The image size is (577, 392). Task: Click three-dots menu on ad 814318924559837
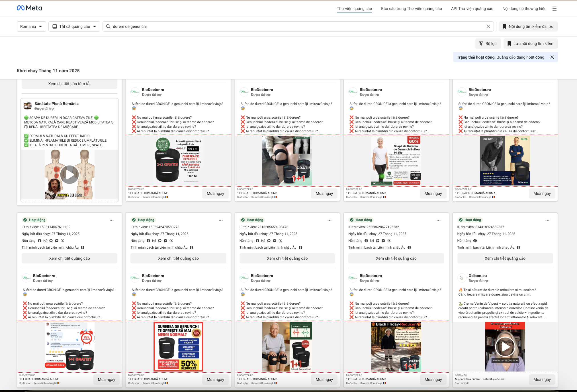[x=547, y=220]
